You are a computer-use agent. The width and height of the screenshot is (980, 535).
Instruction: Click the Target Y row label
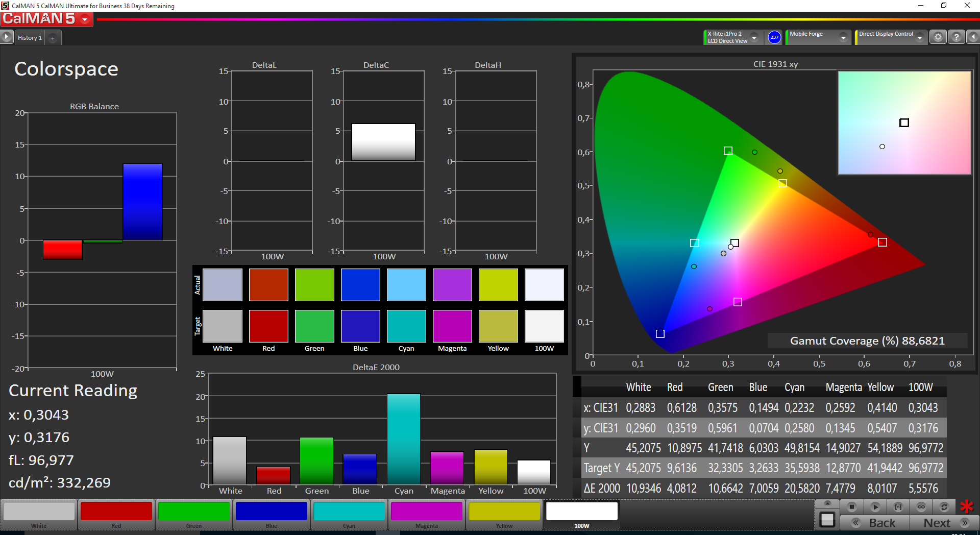[x=602, y=468]
